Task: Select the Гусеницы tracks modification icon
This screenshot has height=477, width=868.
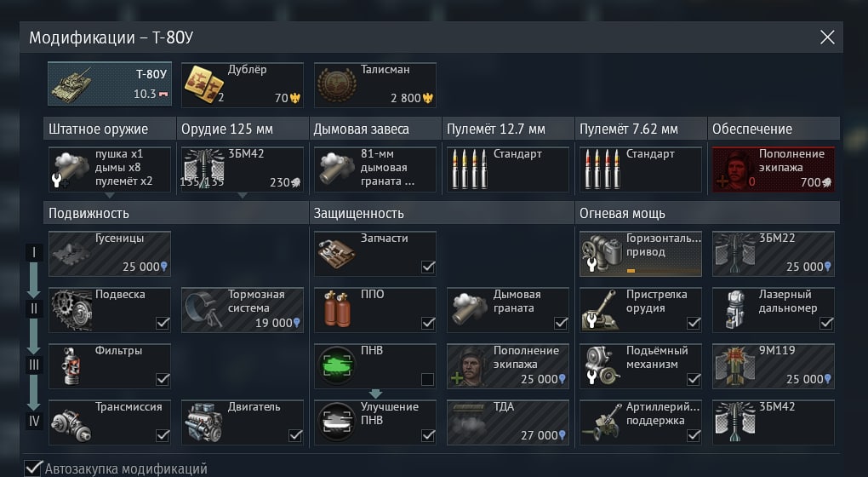Action: coord(71,254)
